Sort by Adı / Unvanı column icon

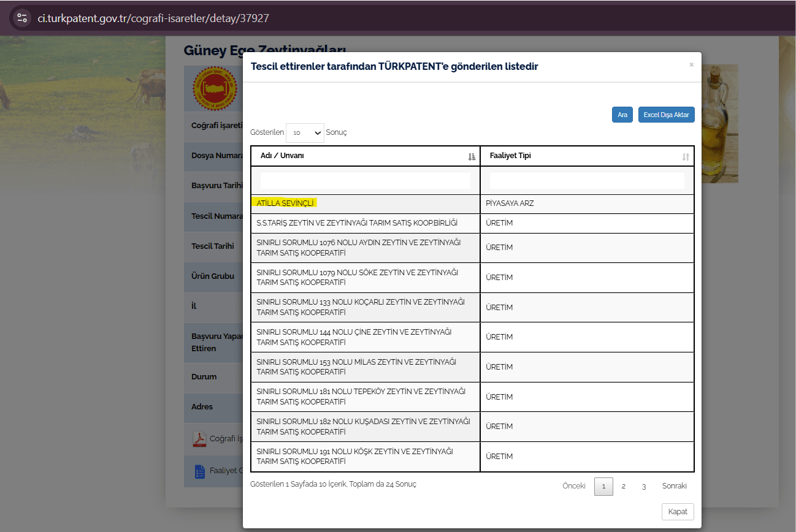[x=472, y=157]
